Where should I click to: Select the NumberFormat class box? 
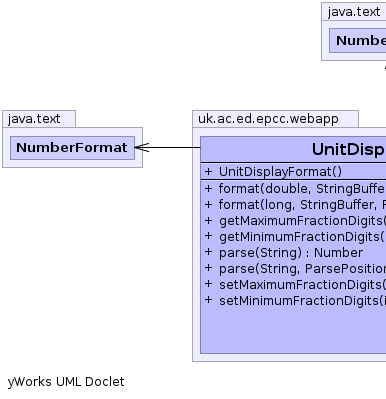point(72,148)
